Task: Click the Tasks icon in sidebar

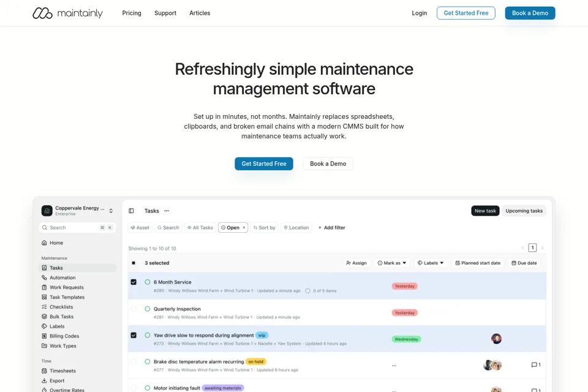Action: pyautogui.click(x=44, y=268)
